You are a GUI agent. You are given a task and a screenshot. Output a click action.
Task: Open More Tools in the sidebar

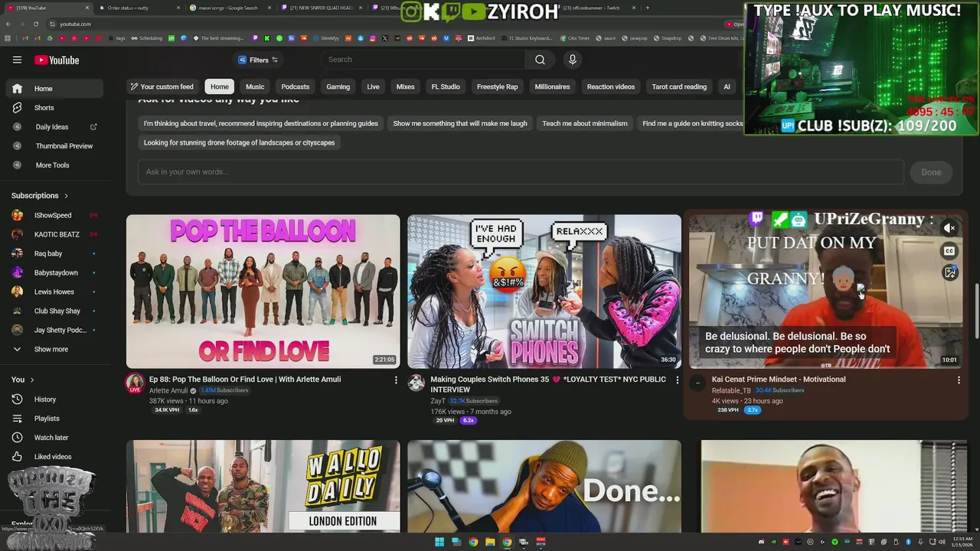(54, 165)
